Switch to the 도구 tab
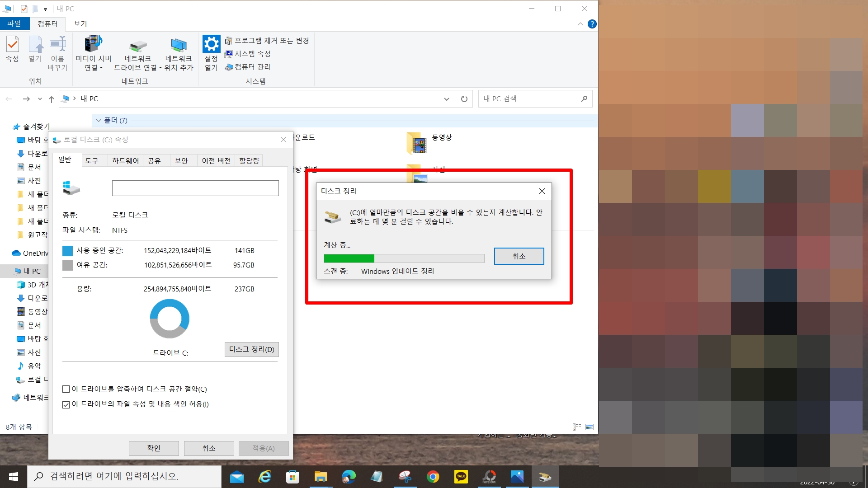The width and height of the screenshot is (868, 488). coord(92,161)
